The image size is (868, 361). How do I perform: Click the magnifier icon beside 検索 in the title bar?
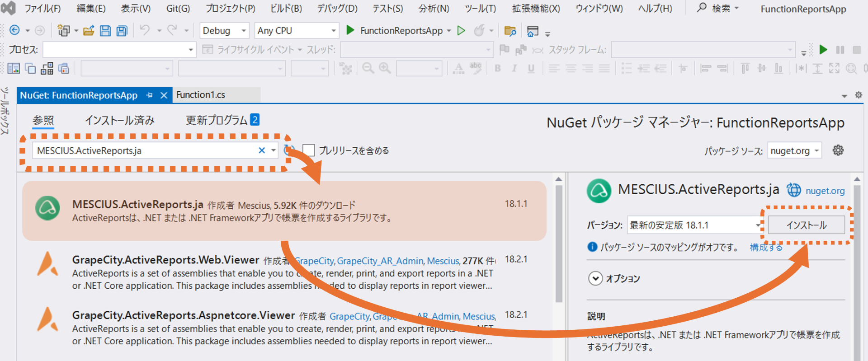[x=701, y=8]
